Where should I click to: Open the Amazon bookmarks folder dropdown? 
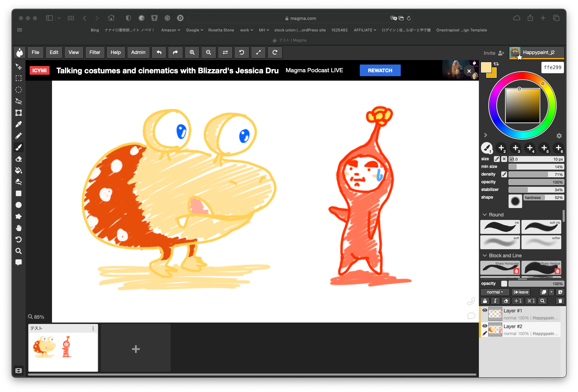point(171,30)
